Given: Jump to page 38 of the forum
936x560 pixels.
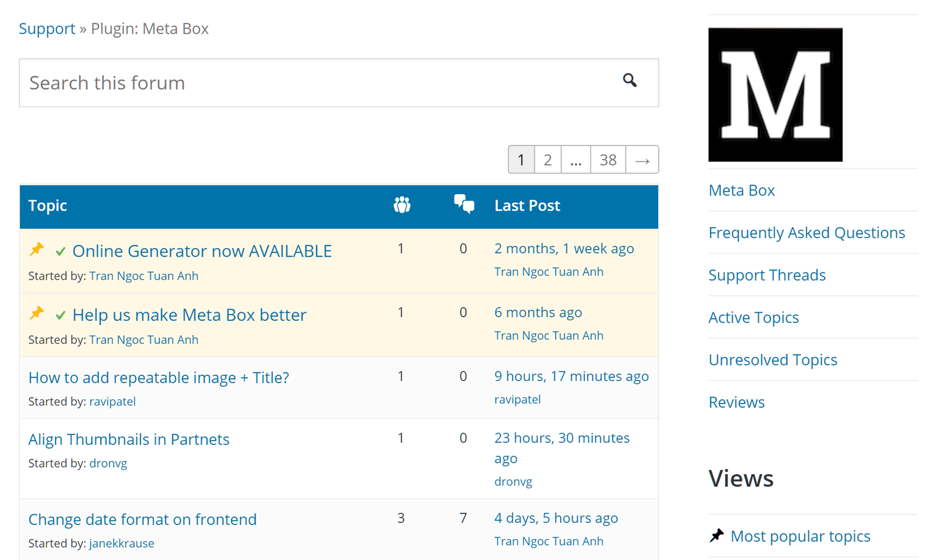Looking at the screenshot, I should click(x=608, y=160).
